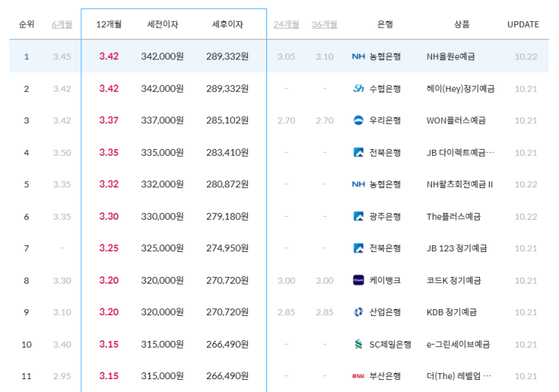Open the e-그린세이브예금 product

[x=458, y=344]
